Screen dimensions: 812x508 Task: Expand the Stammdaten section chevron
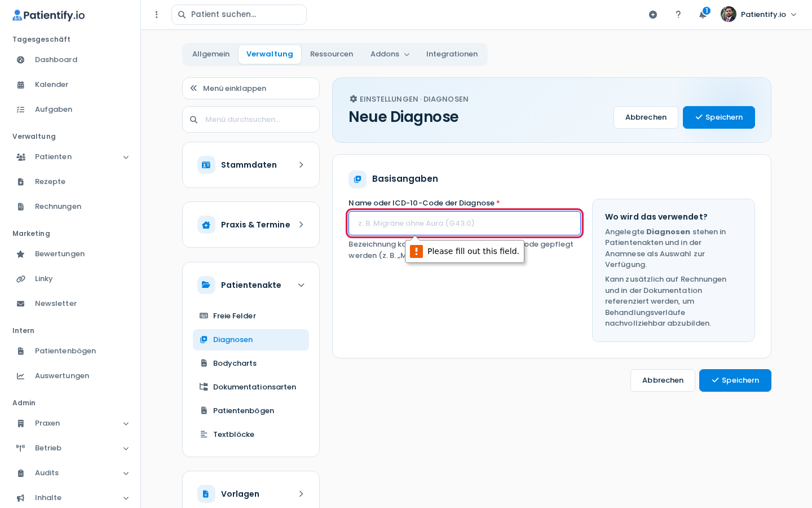[x=301, y=165]
